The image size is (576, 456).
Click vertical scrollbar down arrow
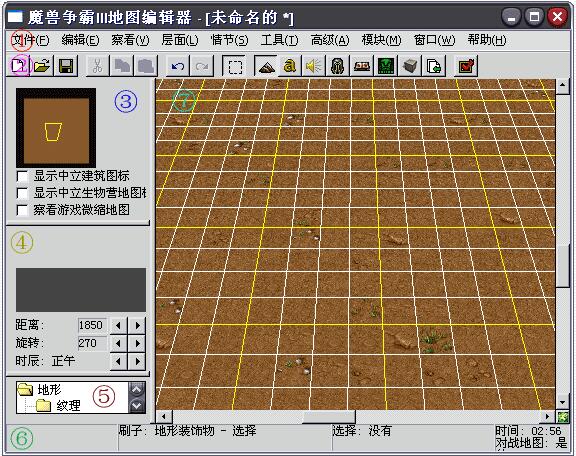(562, 402)
